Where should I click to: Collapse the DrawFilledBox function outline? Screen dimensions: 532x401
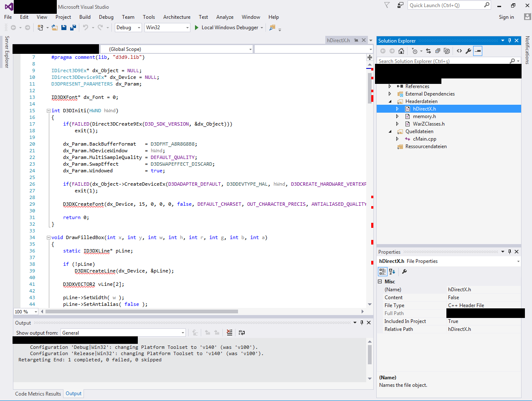tap(49, 237)
